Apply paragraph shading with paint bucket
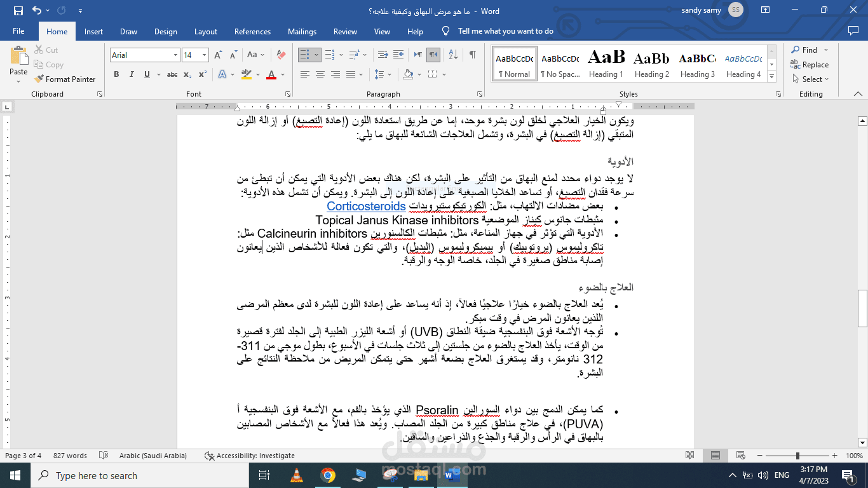 point(408,74)
